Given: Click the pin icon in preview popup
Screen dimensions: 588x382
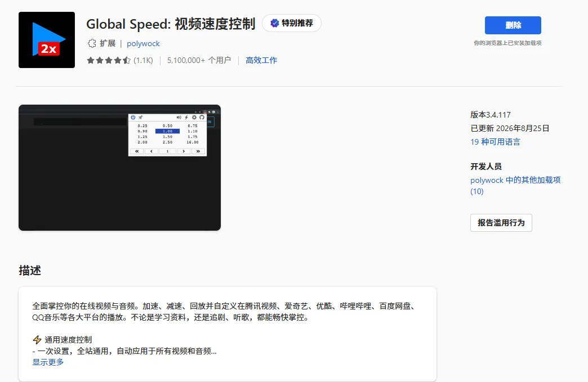Looking at the screenshot, I should 141,117.
